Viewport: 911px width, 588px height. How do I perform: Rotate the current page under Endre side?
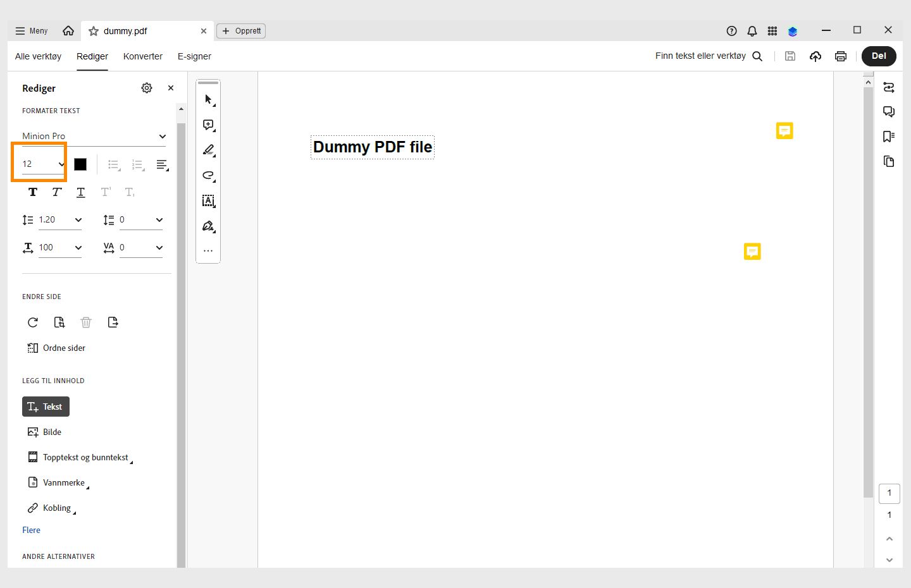point(33,322)
